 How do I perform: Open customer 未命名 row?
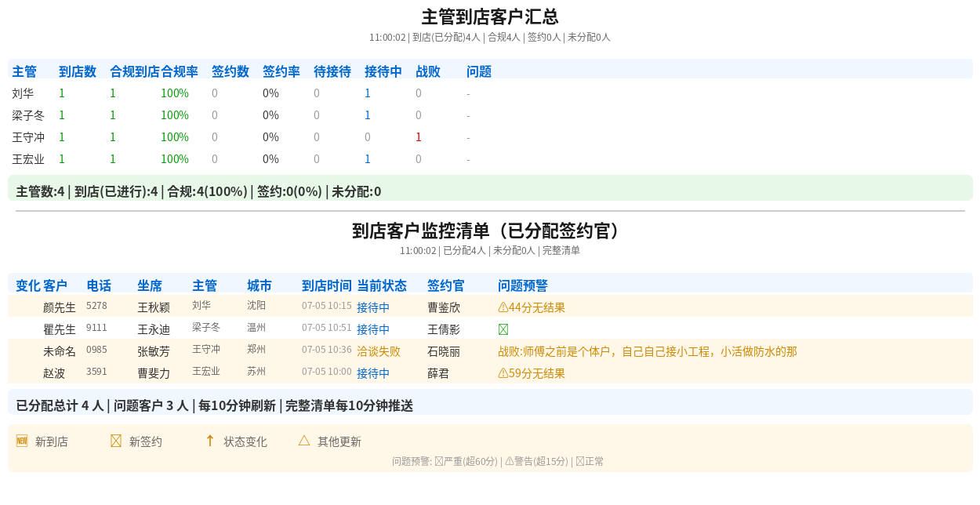(x=490, y=351)
